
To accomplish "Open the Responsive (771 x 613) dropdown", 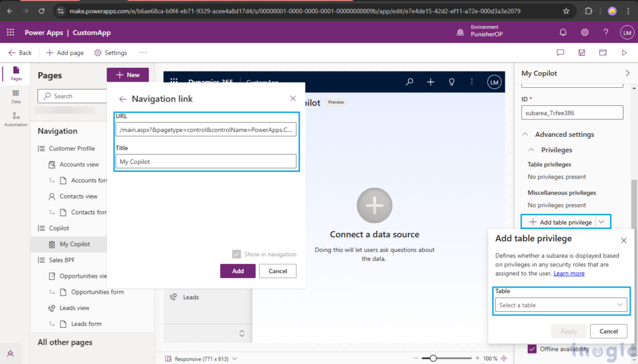I will point(198,358).
